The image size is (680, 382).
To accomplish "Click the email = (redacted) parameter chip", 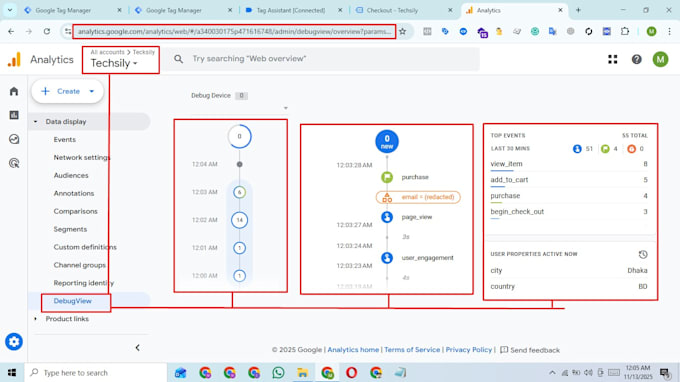I will [x=418, y=197].
